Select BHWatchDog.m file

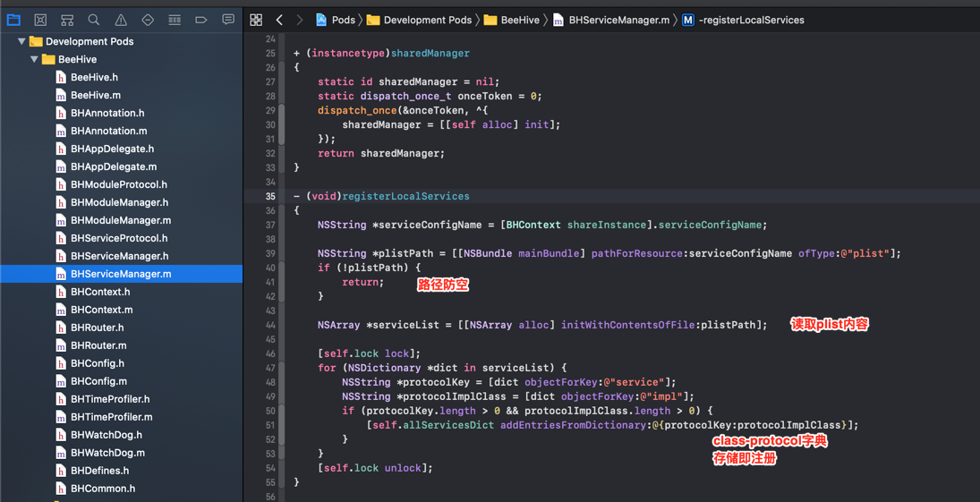[107, 453]
